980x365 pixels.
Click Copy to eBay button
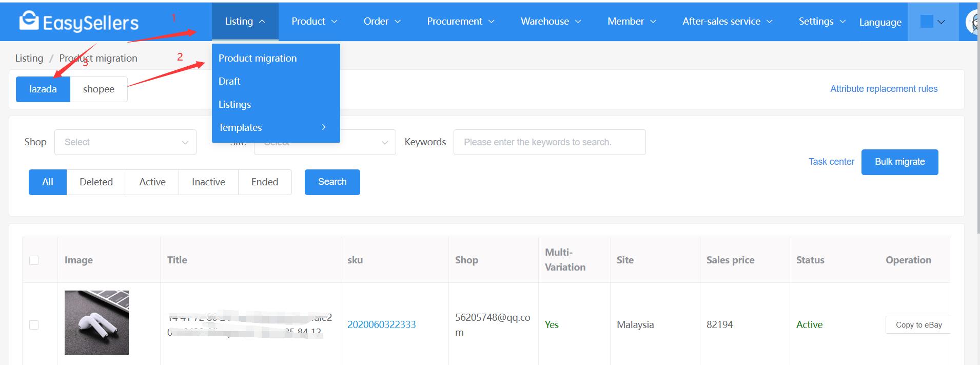tap(918, 325)
